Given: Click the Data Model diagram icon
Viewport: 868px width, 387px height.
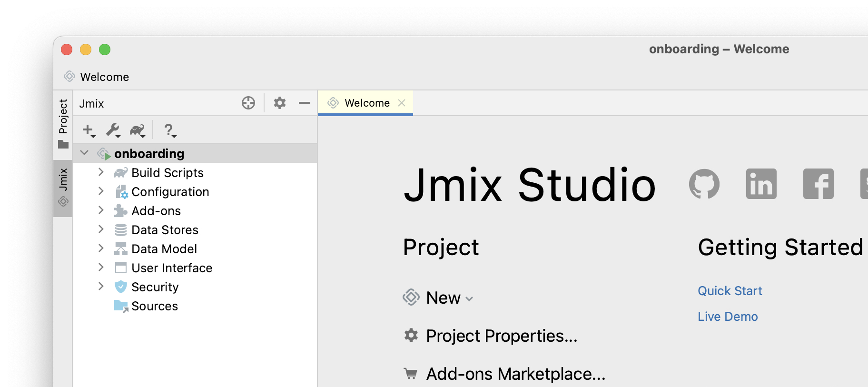Looking at the screenshot, I should click(x=121, y=249).
